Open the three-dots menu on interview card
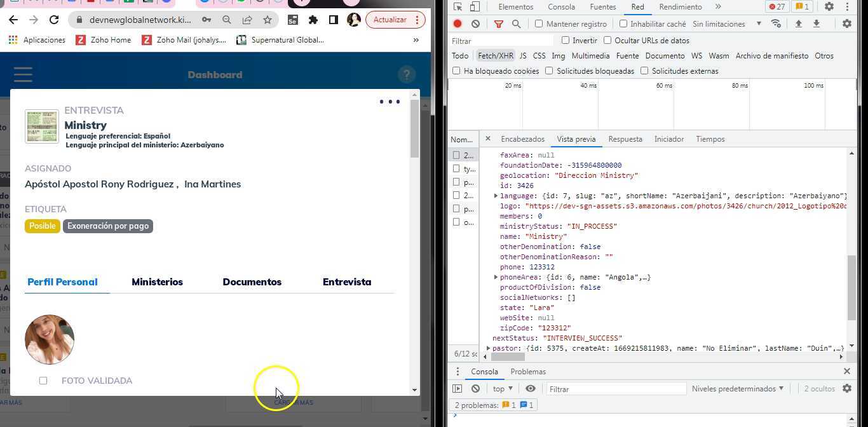The width and height of the screenshot is (868, 427). (390, 102)
